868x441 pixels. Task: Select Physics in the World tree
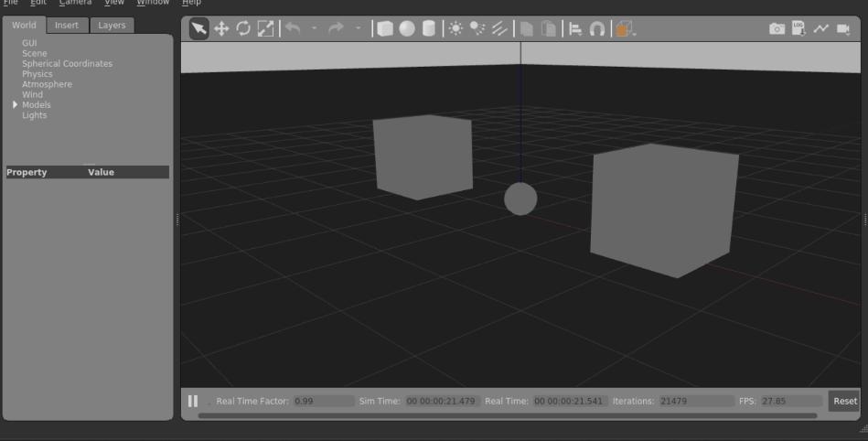click(x=38, y=74)
